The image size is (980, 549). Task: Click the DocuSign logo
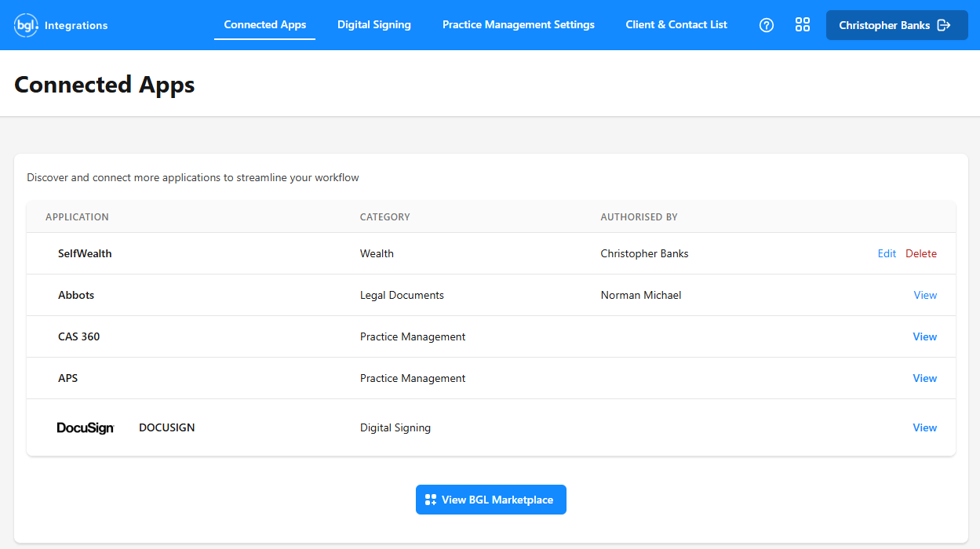86,428
